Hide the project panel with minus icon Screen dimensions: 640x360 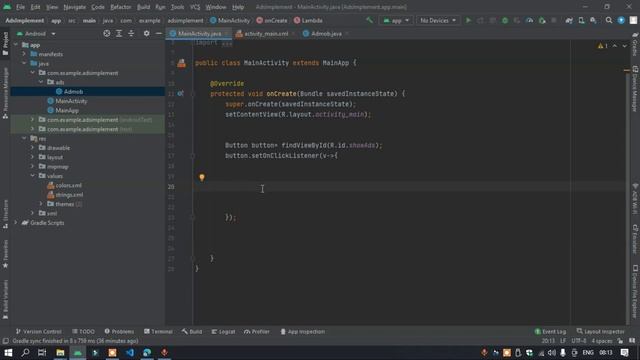pos(159,33)
